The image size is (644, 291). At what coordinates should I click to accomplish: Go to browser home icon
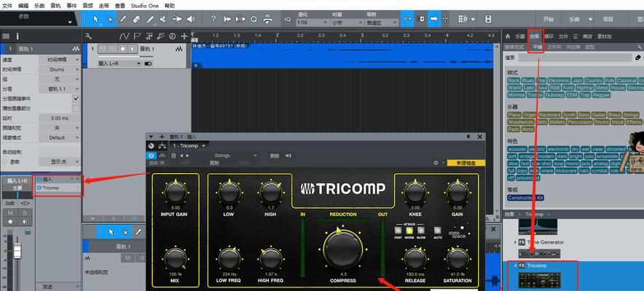coord(508,36)
